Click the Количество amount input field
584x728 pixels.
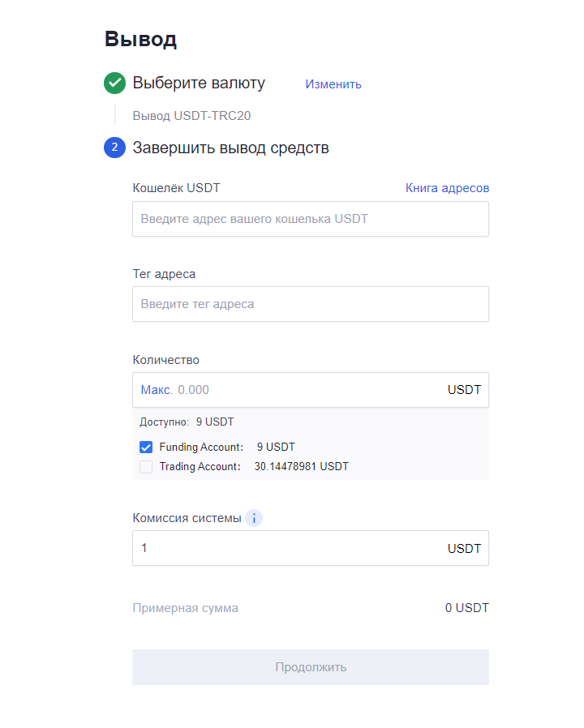click(x=311, y=390)
